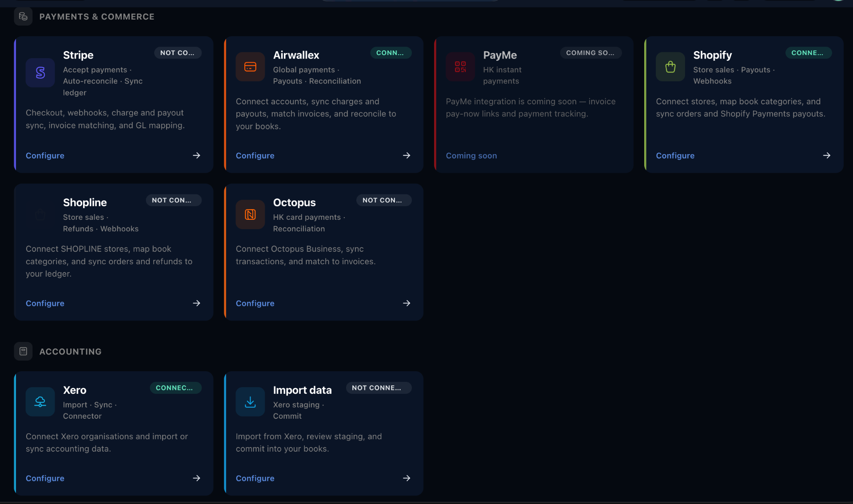Click Xero's Connected status badge
Viewport: 853px width, 504px height.
[175, 388]
